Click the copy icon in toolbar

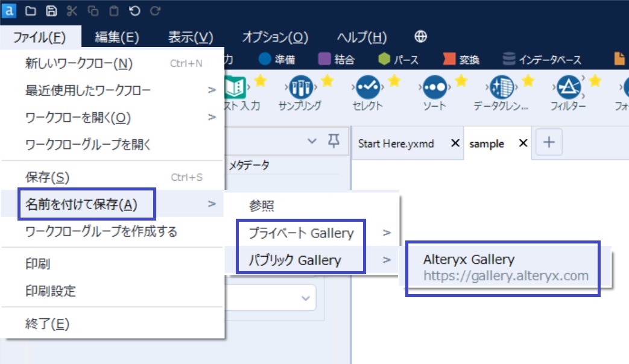[93, 11]
